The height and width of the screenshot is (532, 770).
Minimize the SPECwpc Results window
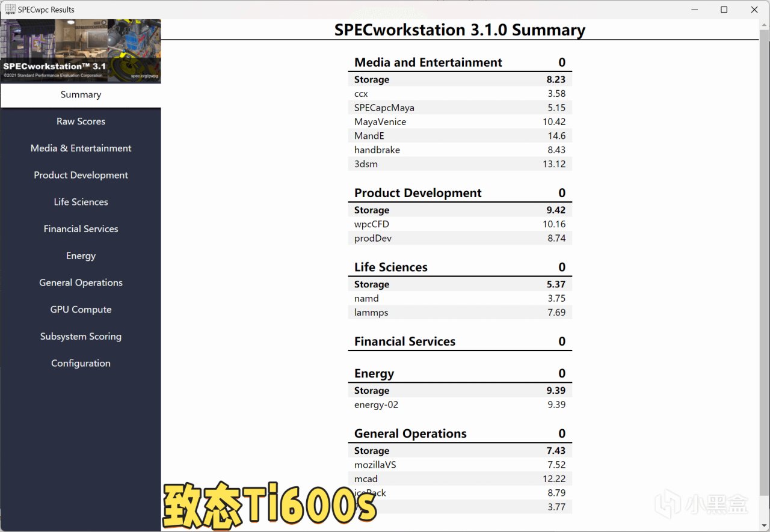coord(694,10)
